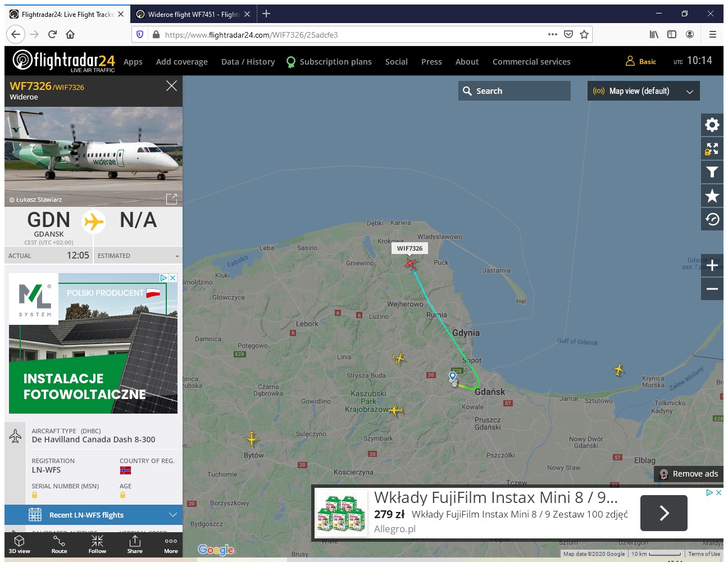The image size is (728, 562).
Task: Click the Search field on the map
Action: [515, 91]
